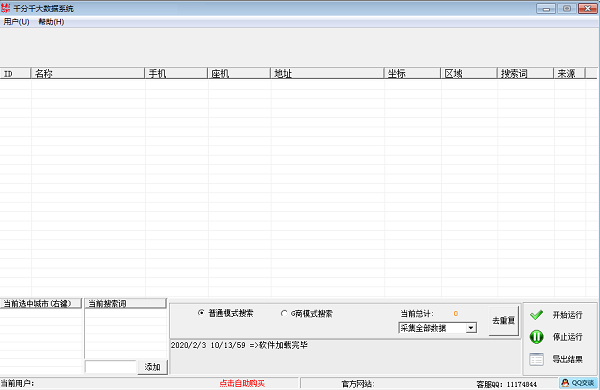Click the 地址 column header
Screen dimensions: 600x390
[x=327, y=73]
